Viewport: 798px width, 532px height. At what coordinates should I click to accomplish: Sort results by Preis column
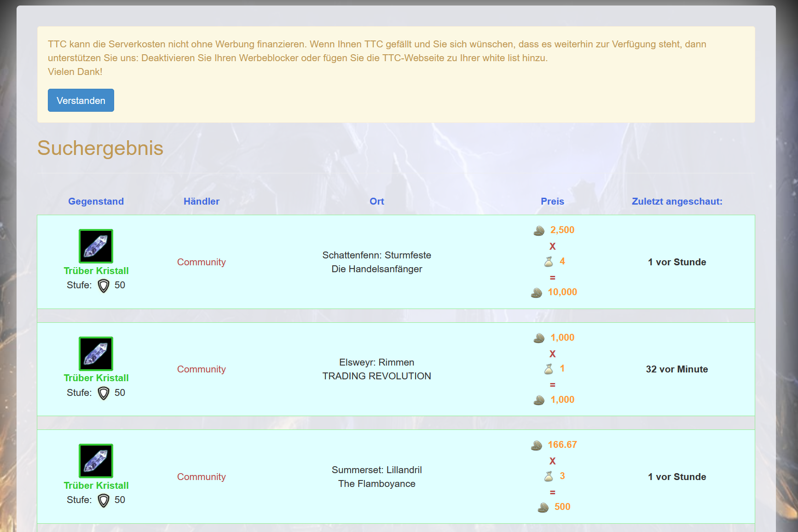tap(552, 201)
